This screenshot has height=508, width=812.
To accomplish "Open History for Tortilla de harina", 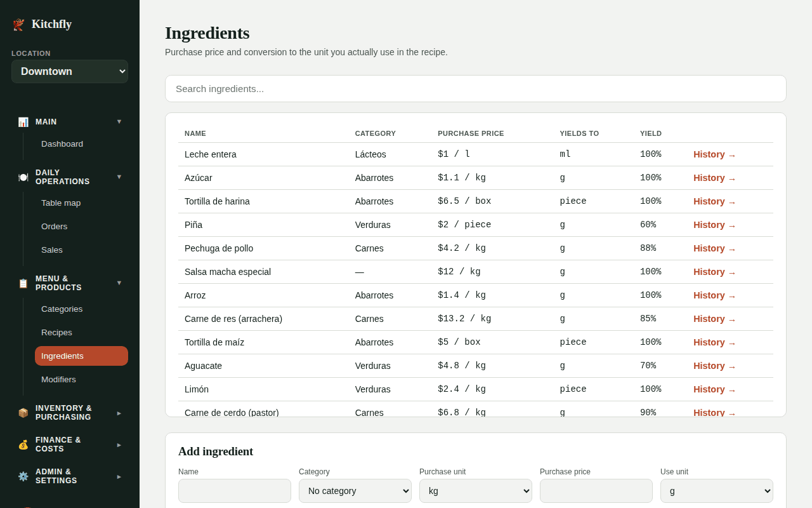I will coord(714,201).
